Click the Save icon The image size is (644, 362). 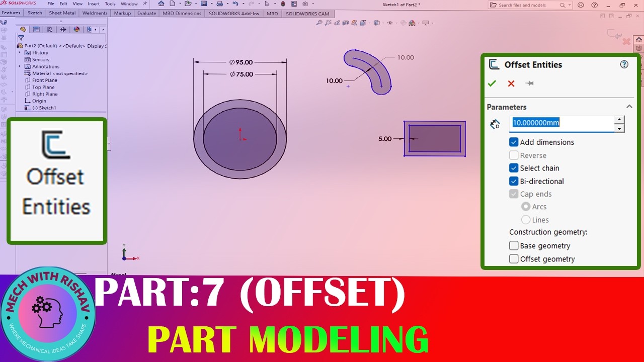pos(204,4)
